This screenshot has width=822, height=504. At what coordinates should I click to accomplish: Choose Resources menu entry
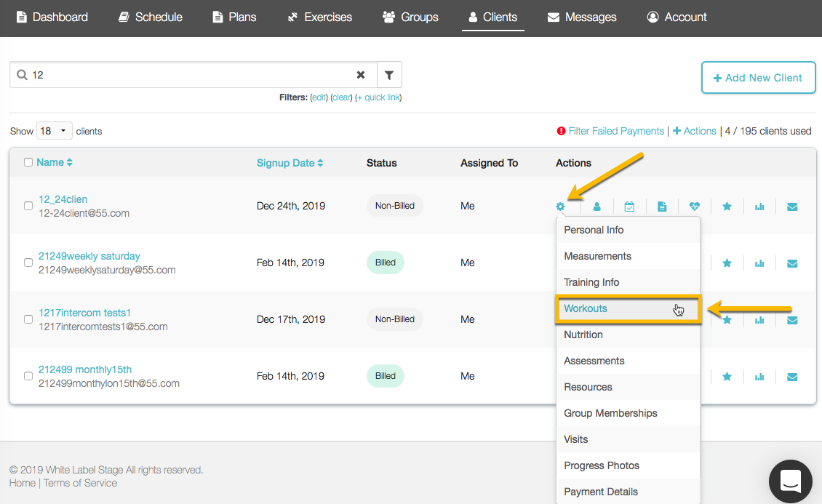(628, 387)
